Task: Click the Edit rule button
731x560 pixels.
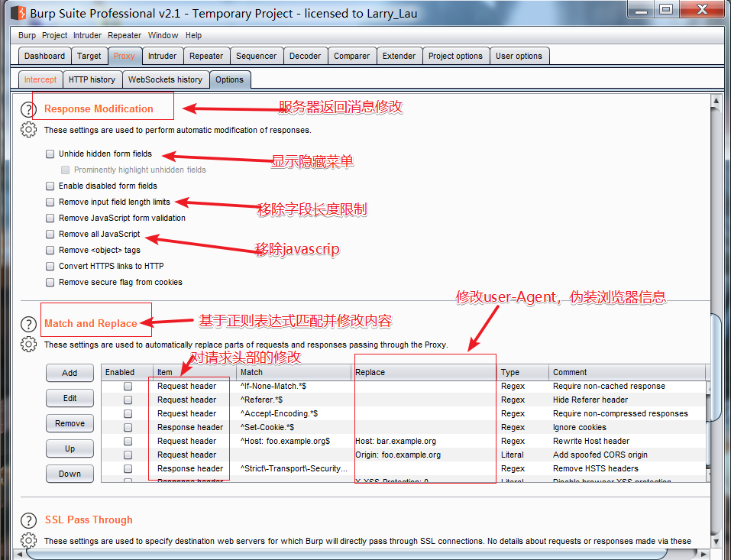Action: (x=70, y=398)
